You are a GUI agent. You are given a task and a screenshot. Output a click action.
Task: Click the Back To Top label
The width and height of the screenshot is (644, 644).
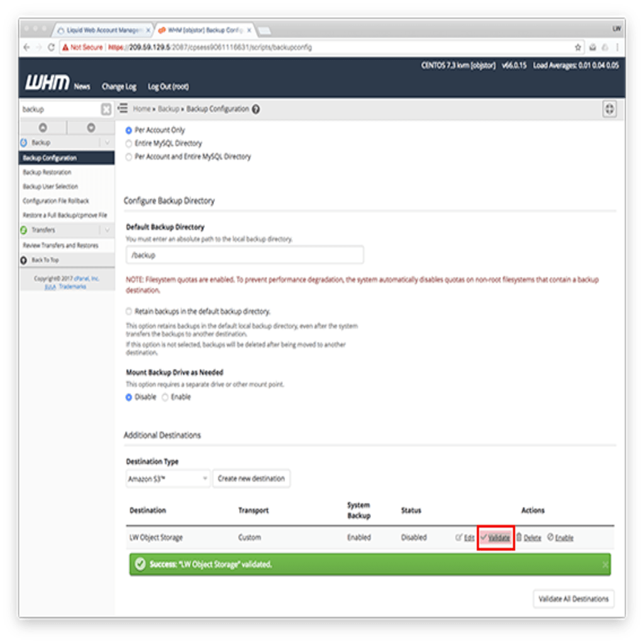[x=45, y=260]
